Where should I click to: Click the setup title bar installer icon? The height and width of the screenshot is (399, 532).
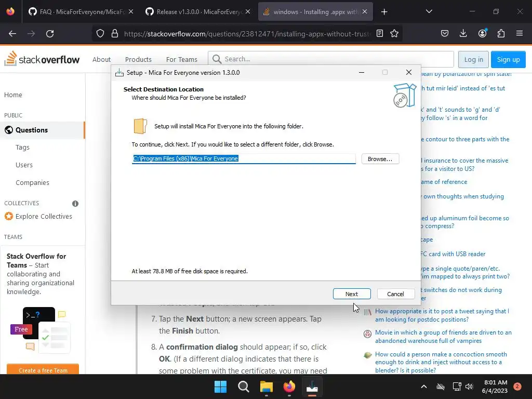click(119, 73)
